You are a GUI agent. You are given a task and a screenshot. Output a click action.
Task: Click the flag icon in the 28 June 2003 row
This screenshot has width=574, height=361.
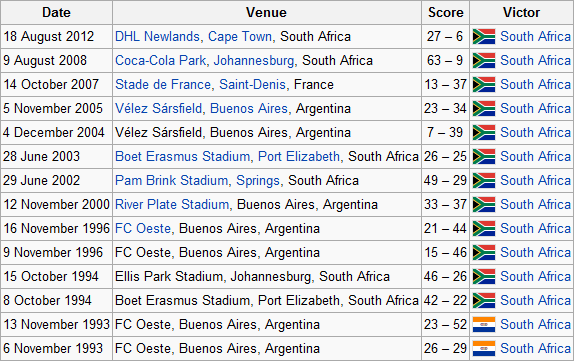[484, 157]
